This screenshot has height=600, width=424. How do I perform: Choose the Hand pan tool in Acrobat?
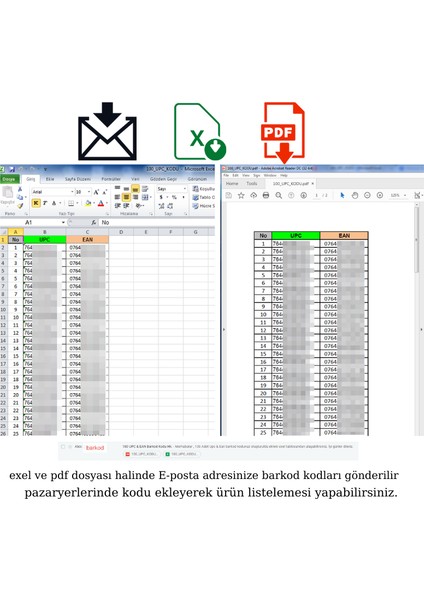coord(355,196)
